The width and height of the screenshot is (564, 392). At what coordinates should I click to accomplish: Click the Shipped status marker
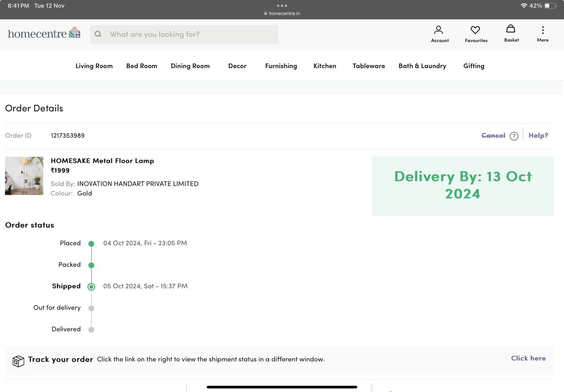pyautogui.click(x=91, y=287)
